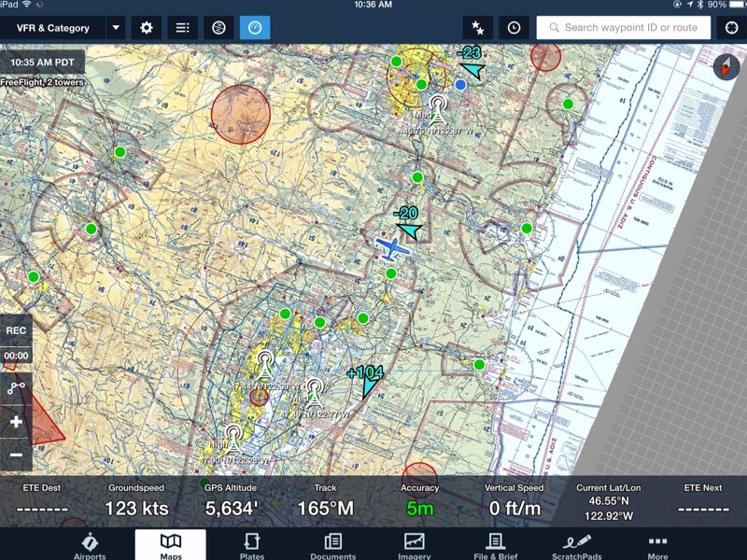Open the route rubber-band tool icon

(16, 387)
